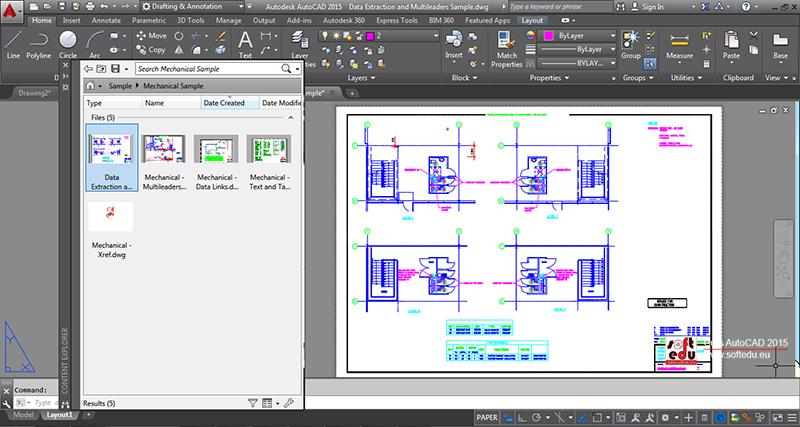Viewport: 800px width, 427px height.
Task: Click the Group objects tool
Action: click(631, 44)
